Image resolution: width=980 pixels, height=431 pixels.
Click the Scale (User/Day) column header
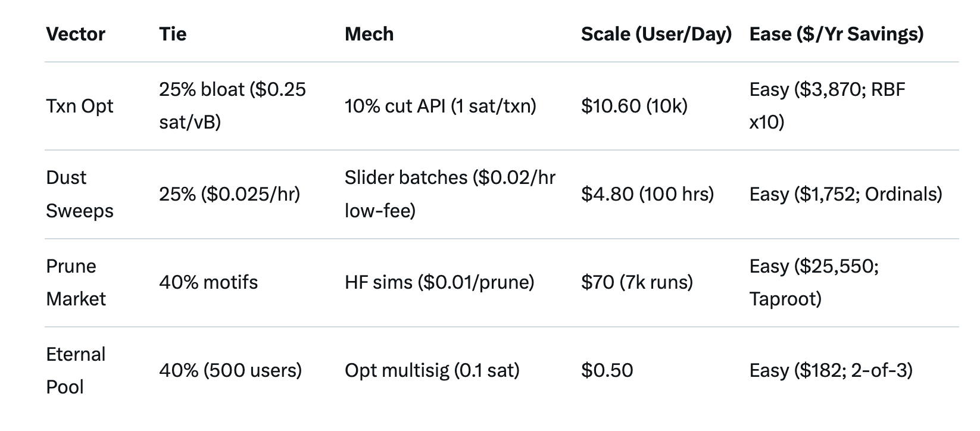[656, 34]
